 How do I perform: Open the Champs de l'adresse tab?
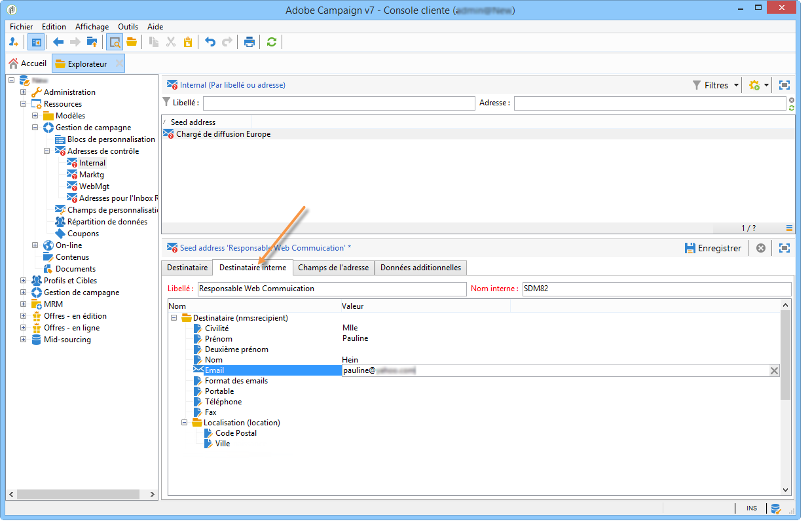click(x=334, y=267)
